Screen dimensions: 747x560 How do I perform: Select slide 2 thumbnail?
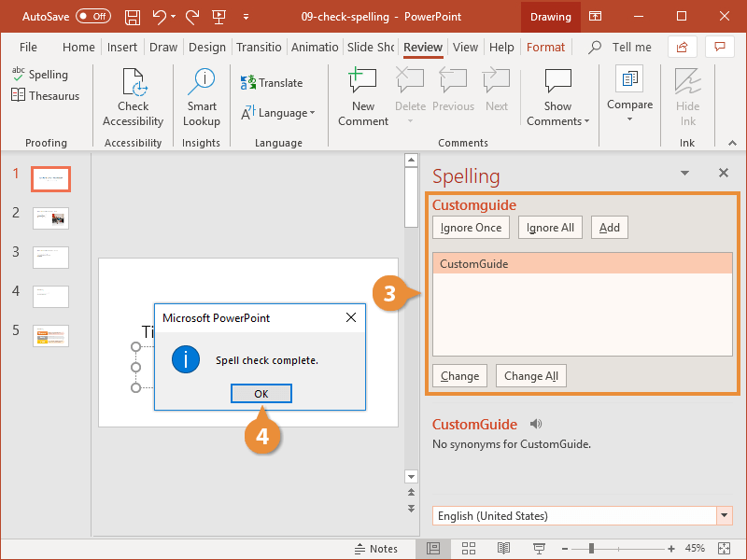point(51,218)
